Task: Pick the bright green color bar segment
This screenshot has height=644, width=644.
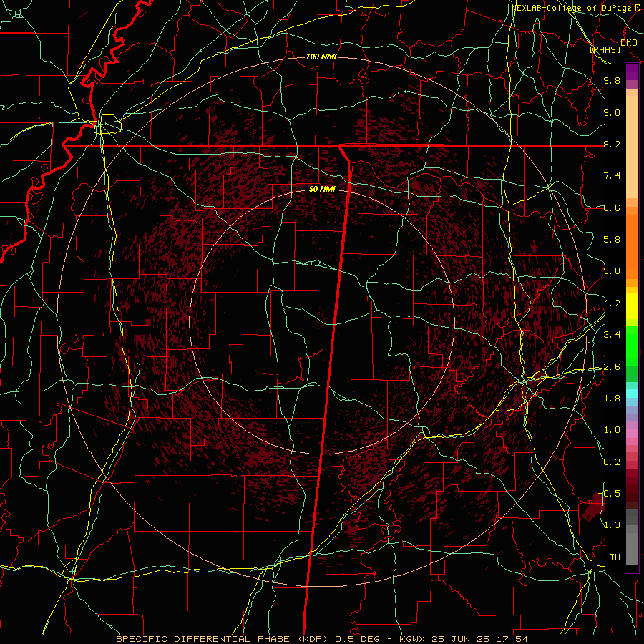Action: (632, 345)
